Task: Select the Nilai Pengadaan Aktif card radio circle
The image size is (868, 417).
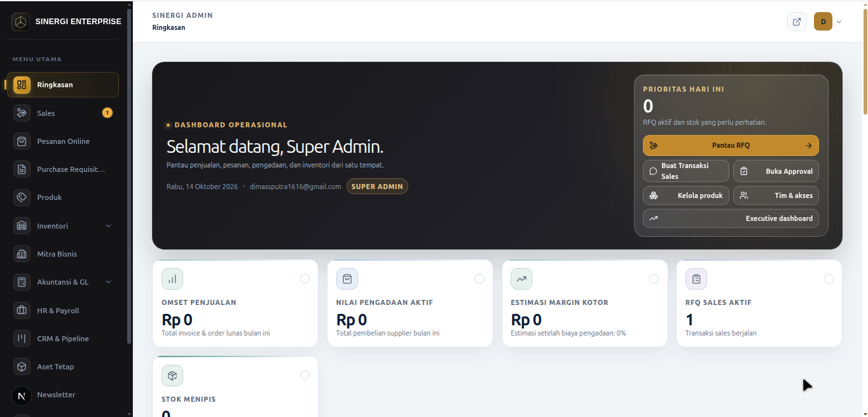Action: 479,279
